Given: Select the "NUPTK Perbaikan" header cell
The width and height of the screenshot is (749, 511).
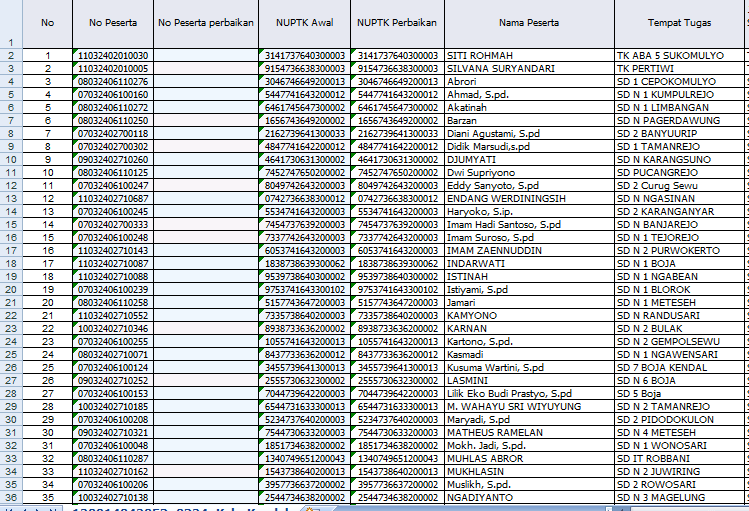Looking at the screenshot, I should point(397,23).
